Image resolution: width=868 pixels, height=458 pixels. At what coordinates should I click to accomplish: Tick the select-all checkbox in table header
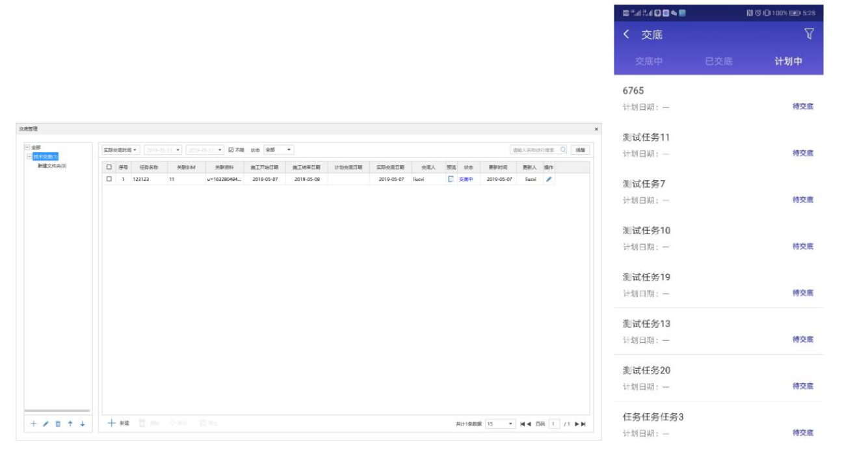coord(109,167)
